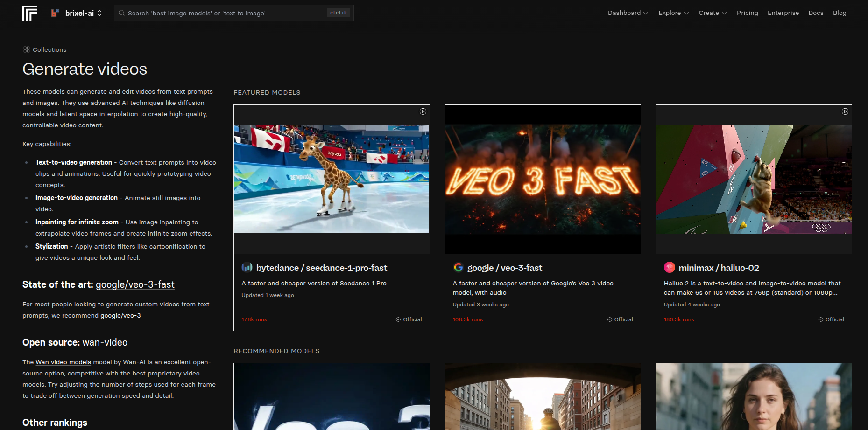The image size is (868, 430).
Task: Click the brixel-ai account avatar icon
Action: point(55,13)
